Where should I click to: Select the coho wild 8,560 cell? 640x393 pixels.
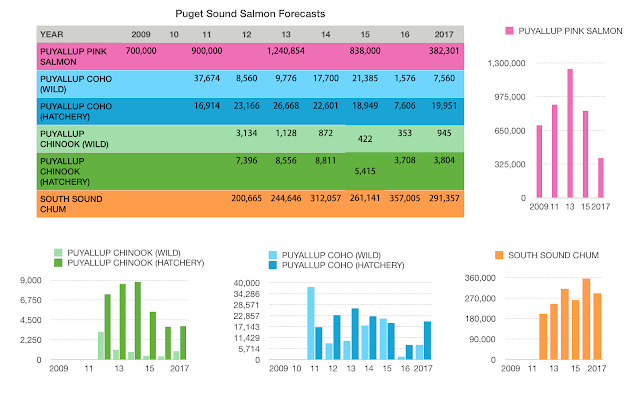247,78
